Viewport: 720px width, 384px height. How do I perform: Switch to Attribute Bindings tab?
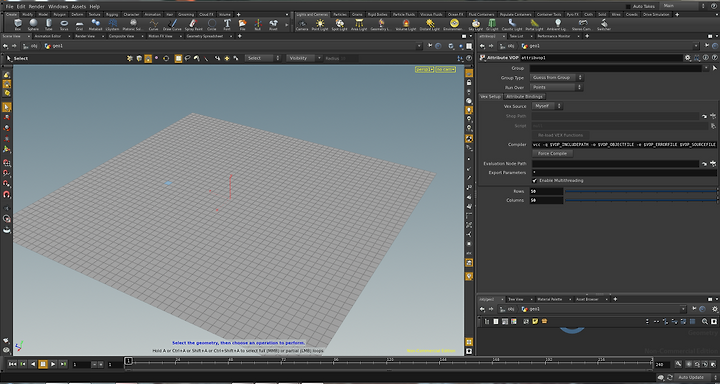click(x=524, y=96)
